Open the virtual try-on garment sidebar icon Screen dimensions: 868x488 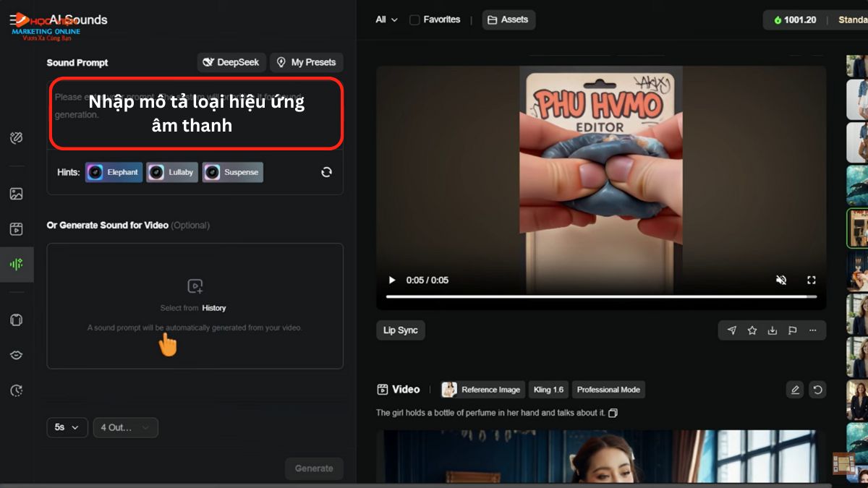click(x=16, y=320)
